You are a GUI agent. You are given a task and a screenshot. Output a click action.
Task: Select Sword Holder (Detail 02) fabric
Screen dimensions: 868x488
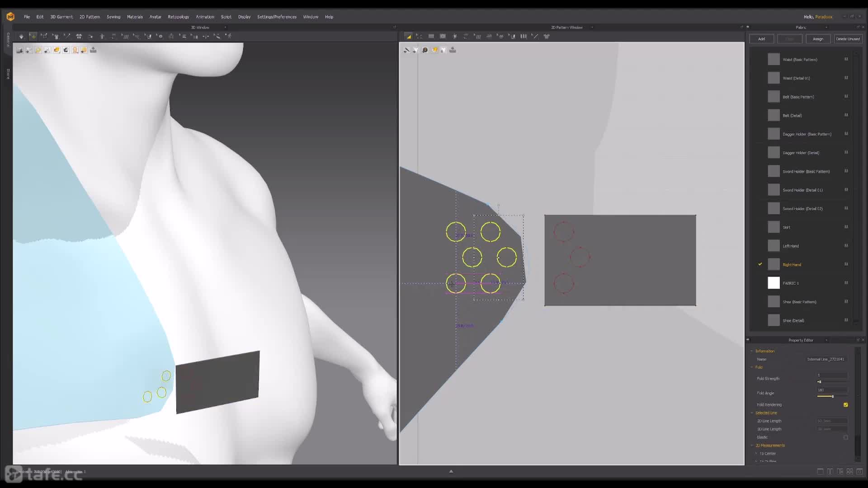point(803,208)
